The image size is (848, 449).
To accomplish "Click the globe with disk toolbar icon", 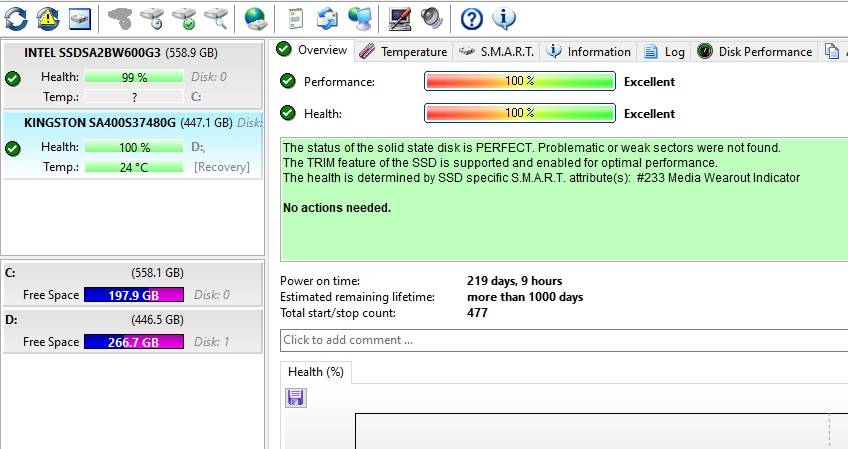I will coord(255,19).
